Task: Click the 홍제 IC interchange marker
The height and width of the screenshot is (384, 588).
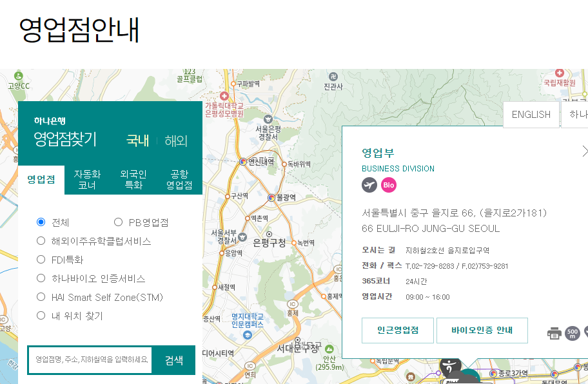Action: click(293, 304)
